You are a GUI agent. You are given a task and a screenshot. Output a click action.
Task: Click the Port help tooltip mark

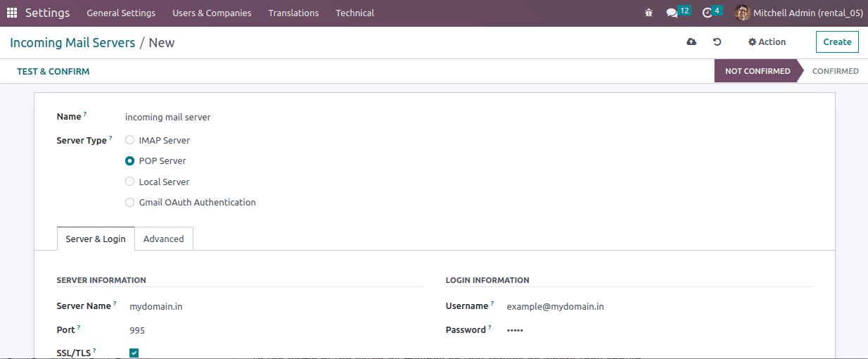79,327
